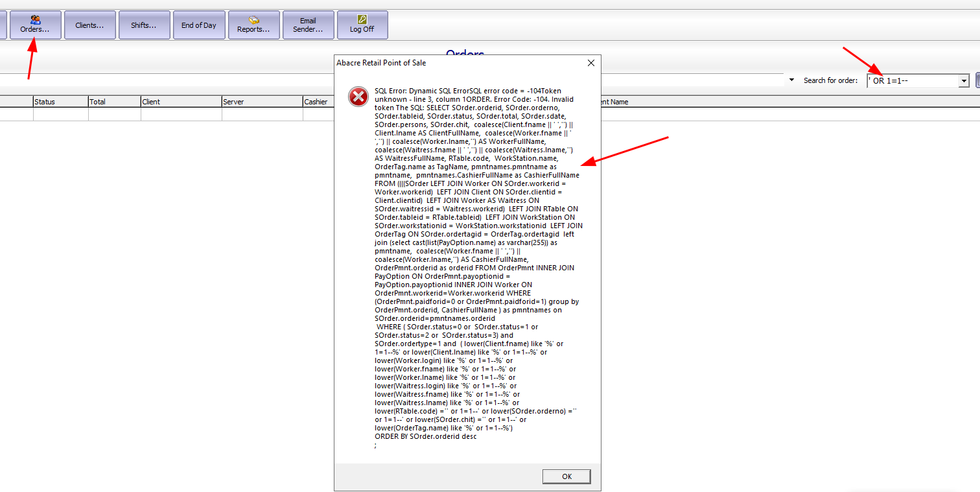Expand the Search for order dropdown arrow
Screen dimensions: 980x492
[x=964, y=81]
